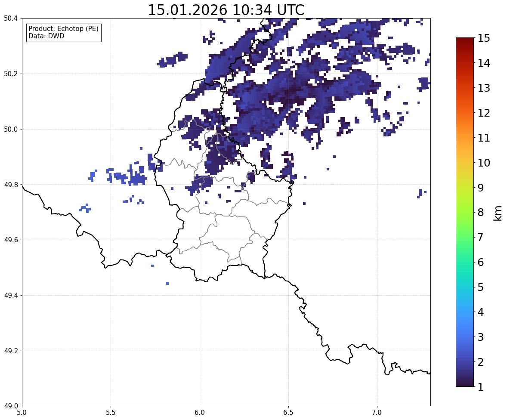Click the colorbar 'km' unit label
Image resolution: width=507 pixels, height=420 pixels.
pyautogui.click(x=498, y=213)
